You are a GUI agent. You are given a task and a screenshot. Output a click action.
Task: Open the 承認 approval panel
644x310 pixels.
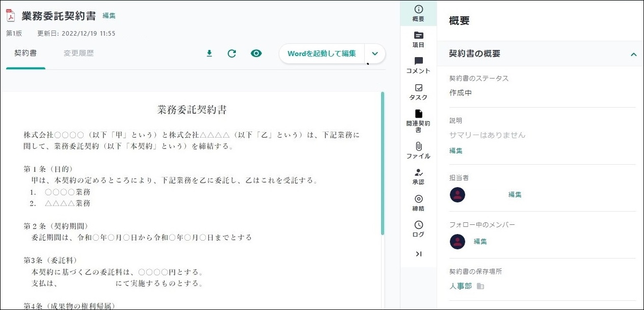point(418,176)
